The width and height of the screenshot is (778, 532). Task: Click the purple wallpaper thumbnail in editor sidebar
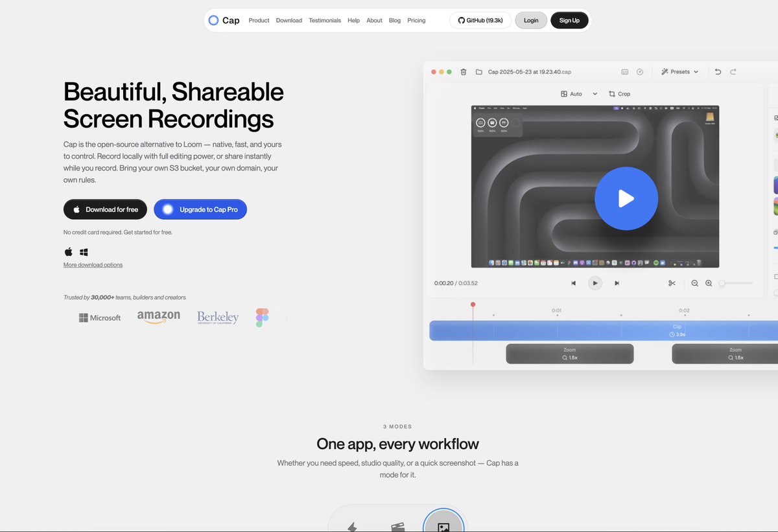pyautogui.click(x=775, y=185)
